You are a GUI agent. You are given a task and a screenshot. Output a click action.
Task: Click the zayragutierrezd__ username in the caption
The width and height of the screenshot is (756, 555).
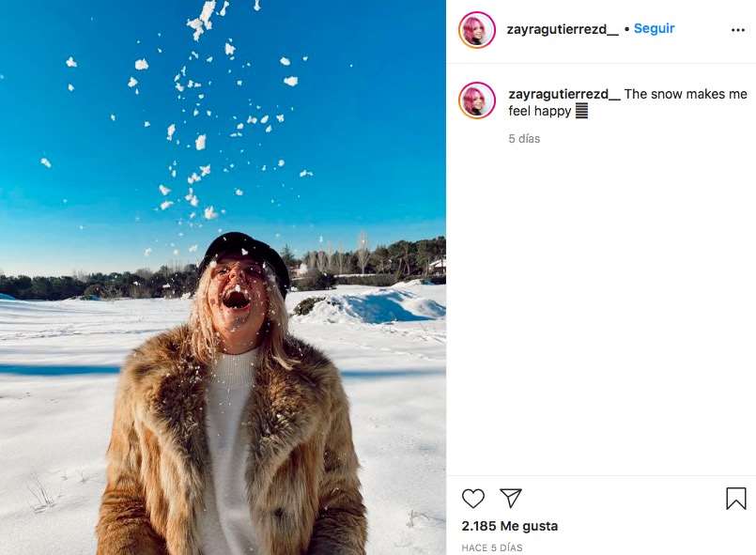[x=564, y=94]
